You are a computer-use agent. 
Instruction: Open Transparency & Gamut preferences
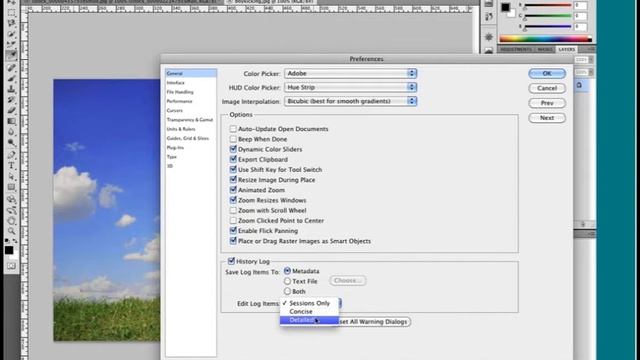coord(191,120)
